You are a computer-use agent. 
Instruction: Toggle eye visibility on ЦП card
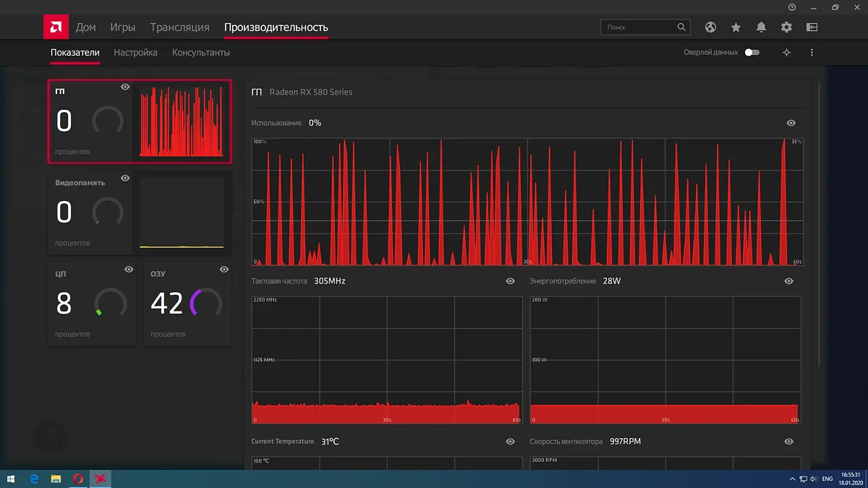click(129, 270)
